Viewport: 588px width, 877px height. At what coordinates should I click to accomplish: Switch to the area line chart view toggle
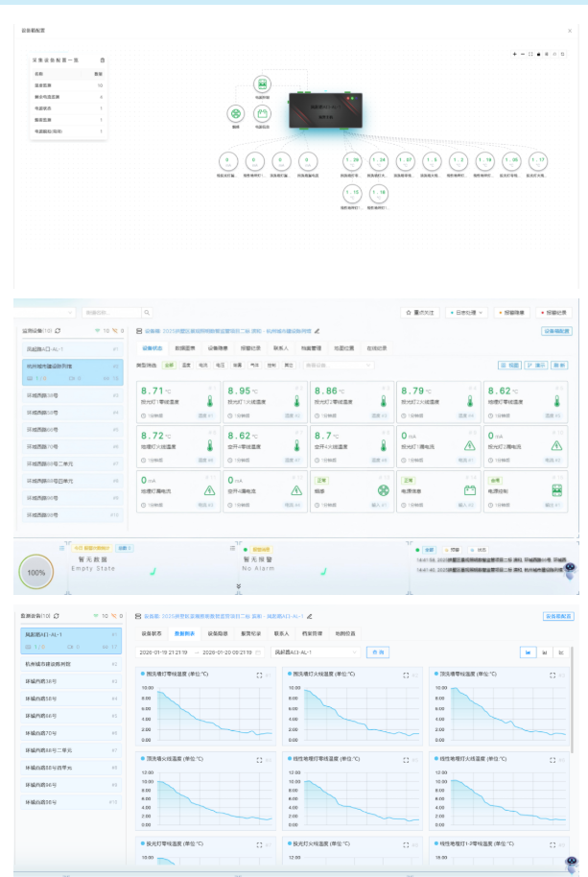pos(529,652)
